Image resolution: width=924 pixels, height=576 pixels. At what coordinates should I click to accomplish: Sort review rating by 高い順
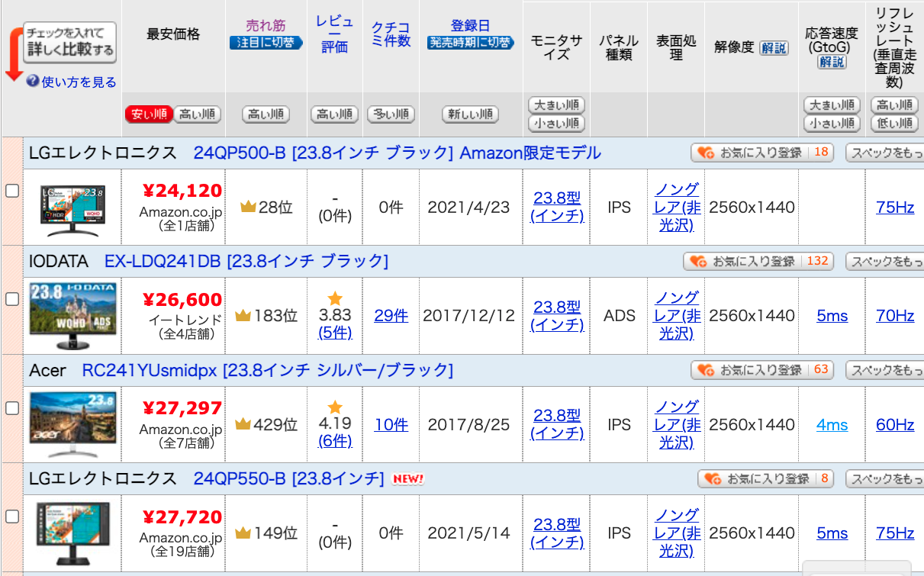(334, 114)
